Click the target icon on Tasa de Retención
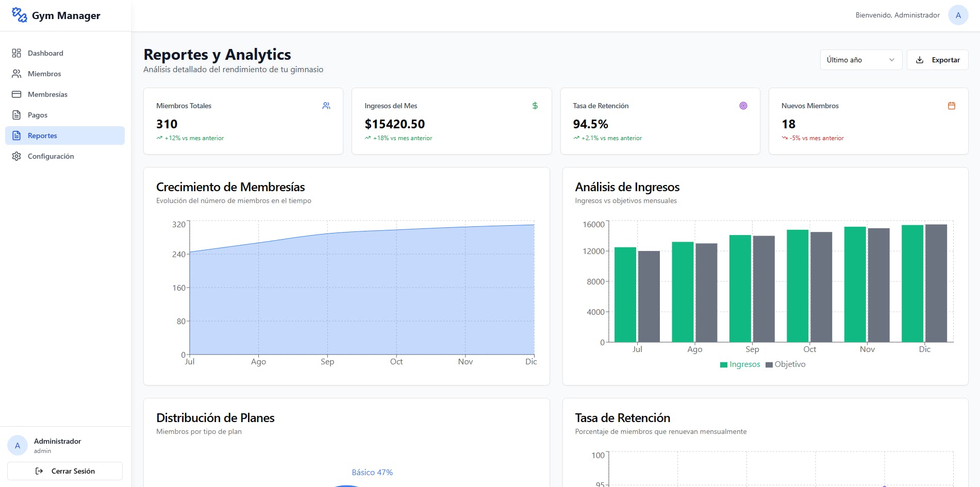 [x=743, y=106]
